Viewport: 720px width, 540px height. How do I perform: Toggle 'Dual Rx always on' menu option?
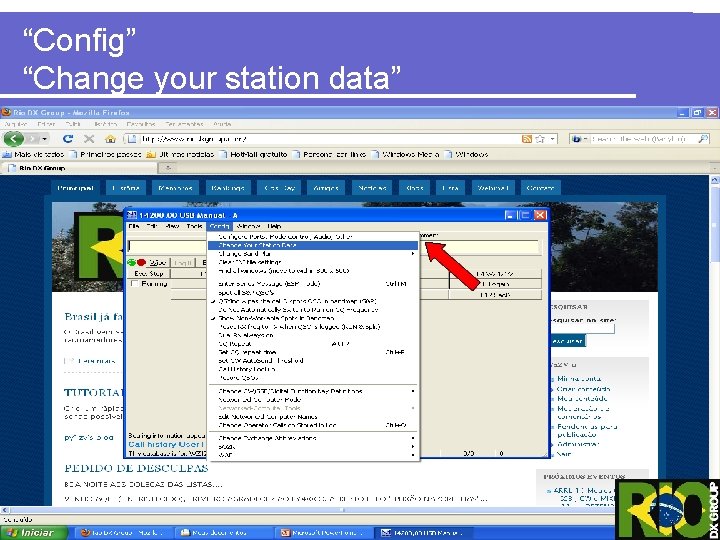[246, 335]
